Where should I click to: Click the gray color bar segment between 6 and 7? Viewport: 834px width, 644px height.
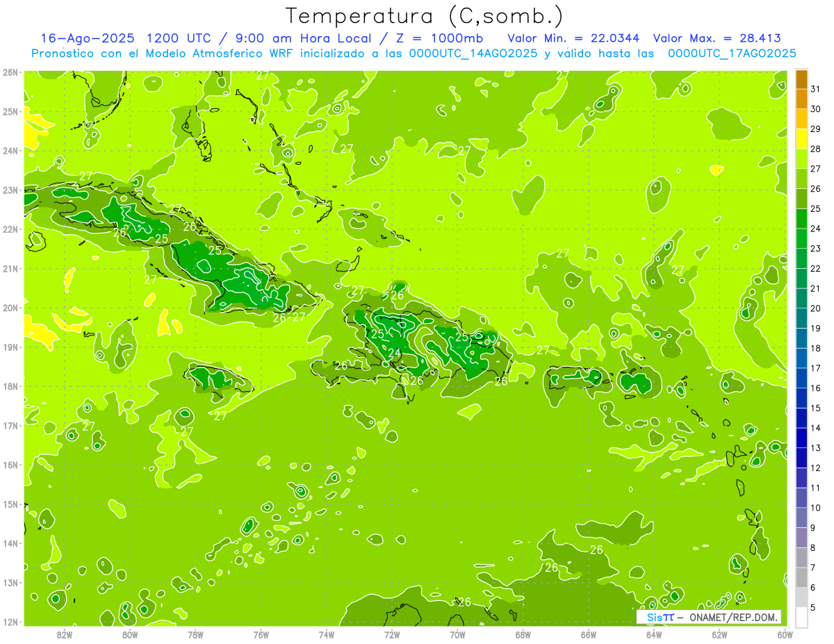coord(801,577)
